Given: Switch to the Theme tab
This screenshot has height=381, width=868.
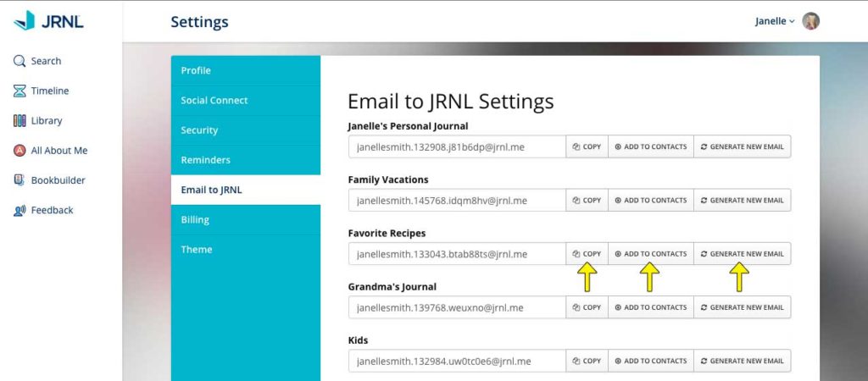Looking at the screenshot, I should [246, 250].
